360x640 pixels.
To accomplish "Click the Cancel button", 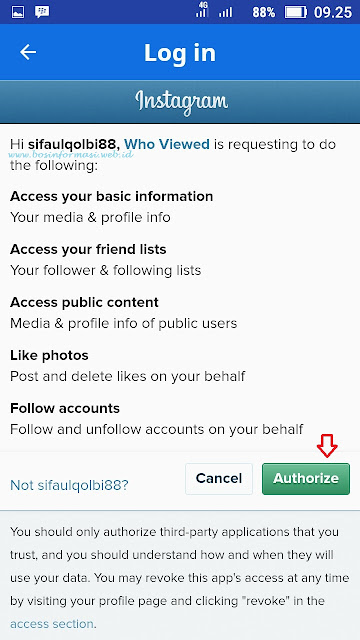I will (x=219, y=478).
